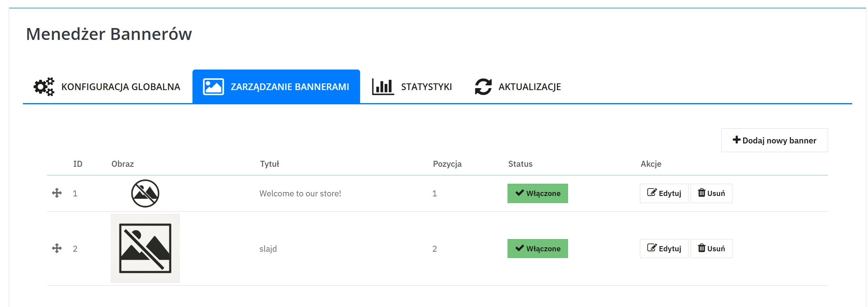
Task: Select the image icon on Zarządzanie Bannerami tab
Action: pyautogui.click(x=213, y=87)
